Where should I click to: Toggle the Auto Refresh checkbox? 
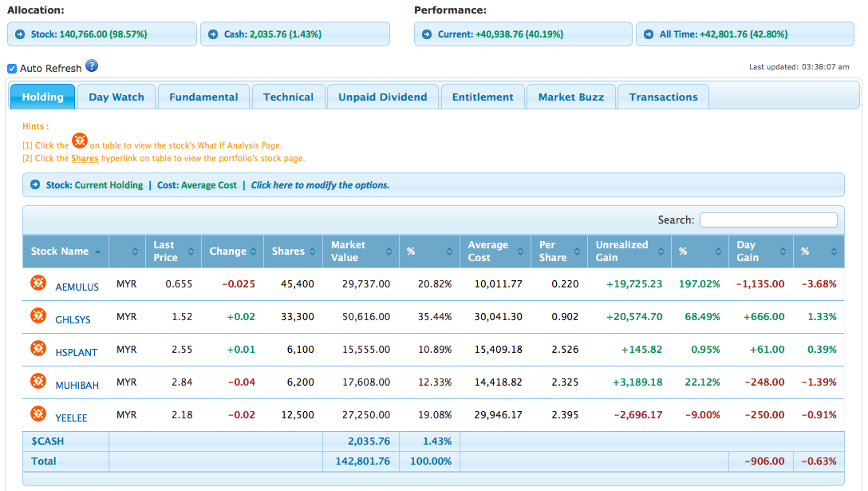12,69
